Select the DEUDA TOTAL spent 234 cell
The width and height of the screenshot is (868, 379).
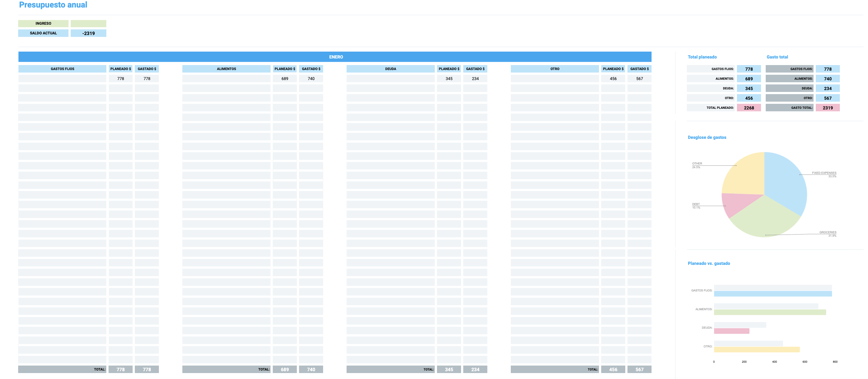pos(475,369)
